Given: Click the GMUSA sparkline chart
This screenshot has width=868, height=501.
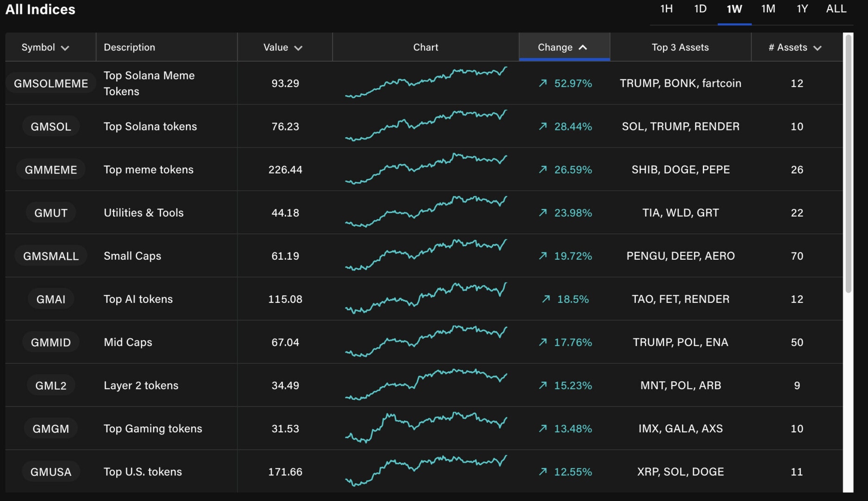Looking at the screenshot, I should [426, 470].
